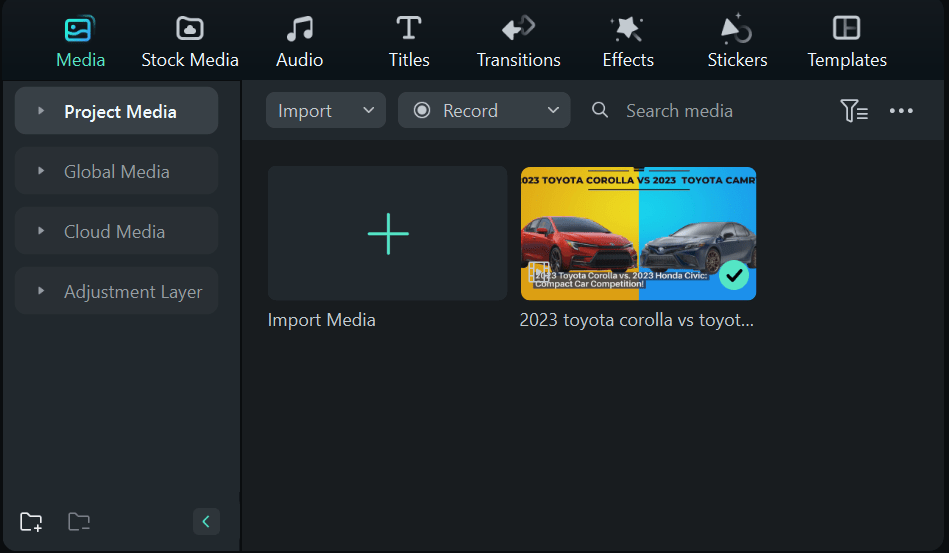Screen dimensions: 949x553
Task: Open the Transitions panel icon
Action: point(518,28)
